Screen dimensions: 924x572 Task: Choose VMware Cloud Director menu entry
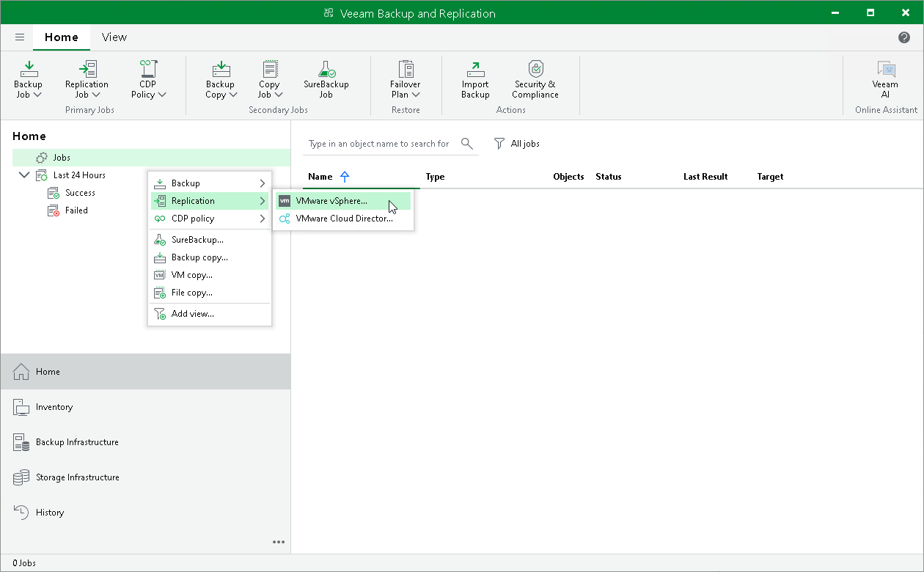click(x=344, y=219)
